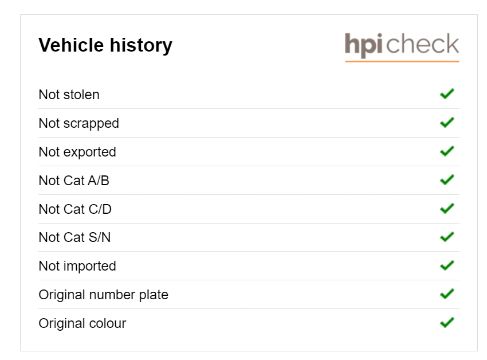This screenshot has height=360, width=487.
Task: Select the Original colour label
Action: coord(82,324)
